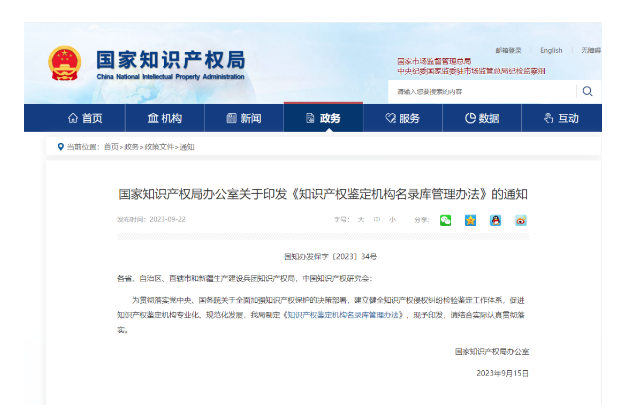This screenshot has height=418, width=628.
Task: Set font size to 小
Action: pyautogui.click(x=392, y=219)
